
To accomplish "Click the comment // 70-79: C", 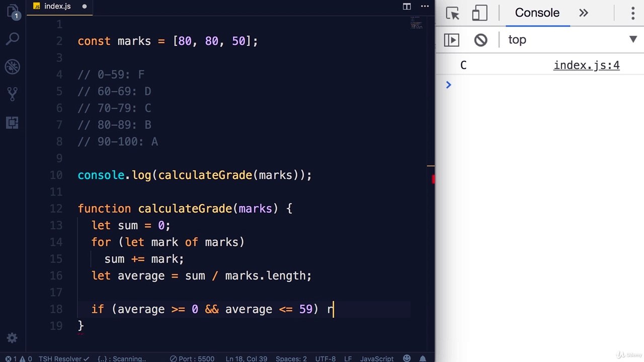I will click(114, 108).
